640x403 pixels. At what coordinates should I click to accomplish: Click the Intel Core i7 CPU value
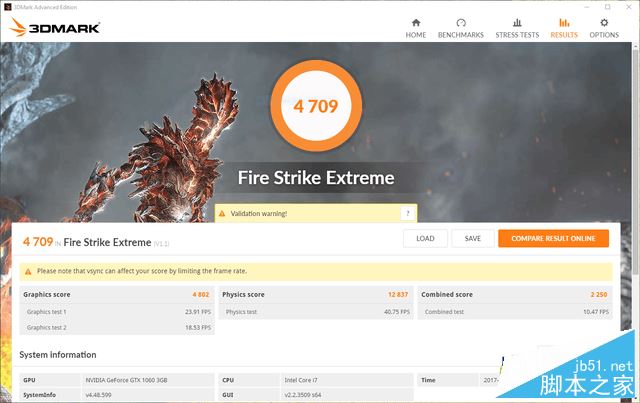pos(301,380)
